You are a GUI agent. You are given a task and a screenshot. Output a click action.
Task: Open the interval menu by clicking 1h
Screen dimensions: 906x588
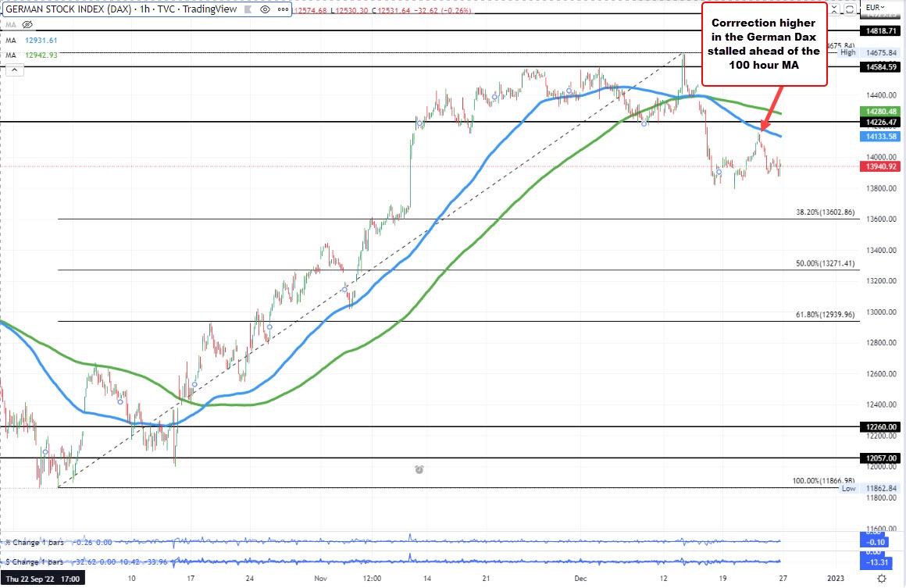[x=144, y=9]
